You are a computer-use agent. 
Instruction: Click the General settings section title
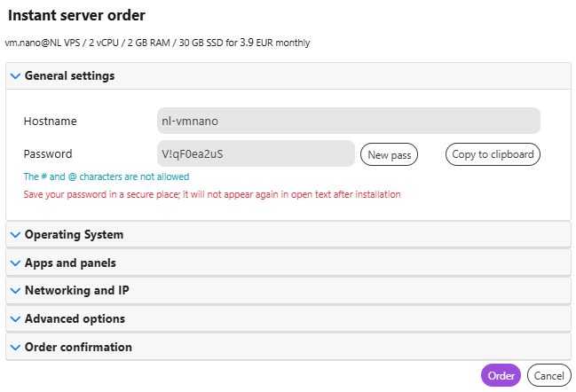(x=69, y=76)
